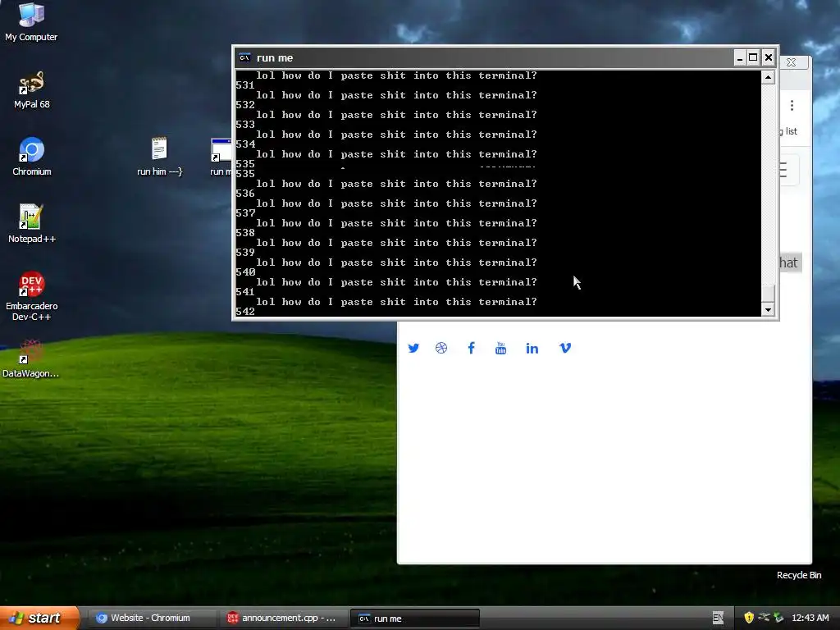Click the console vertical scrollbar thumb
The width and height of the screenshot is (840, 630).
click(x=768, y=294)
